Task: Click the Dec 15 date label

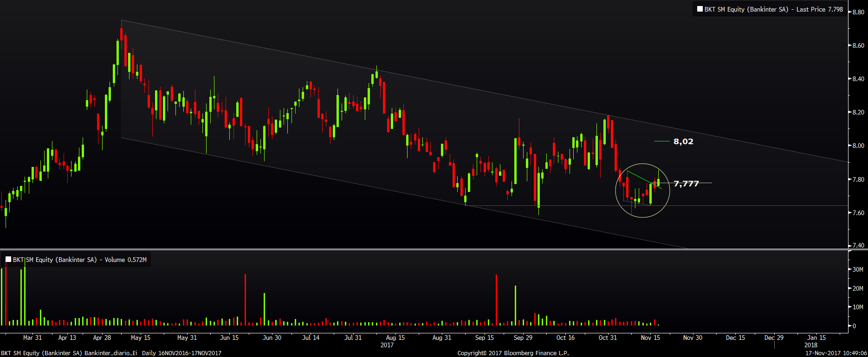Action: click(735, 338)
